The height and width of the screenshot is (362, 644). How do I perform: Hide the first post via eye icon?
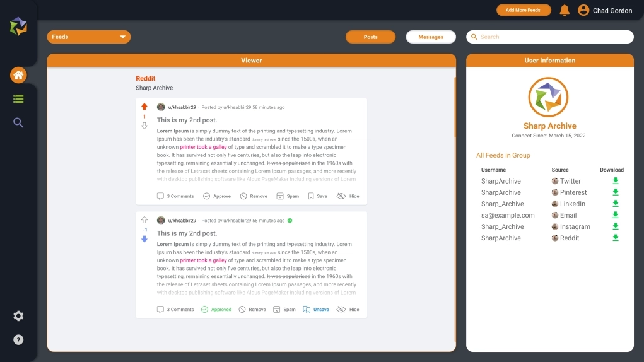click(348, 196)
